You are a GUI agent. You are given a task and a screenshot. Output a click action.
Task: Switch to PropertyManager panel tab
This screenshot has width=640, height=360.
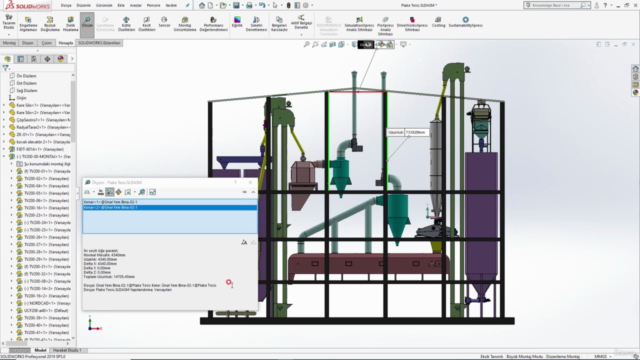tap(21, 59)
